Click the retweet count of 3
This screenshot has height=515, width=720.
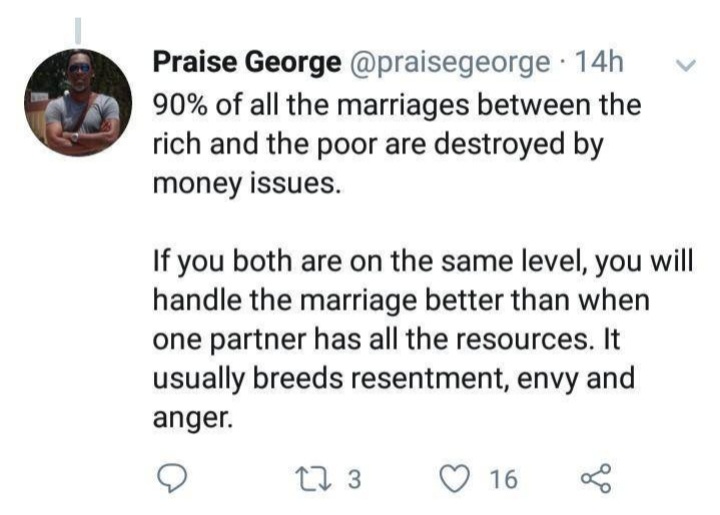tap(350, 480)
